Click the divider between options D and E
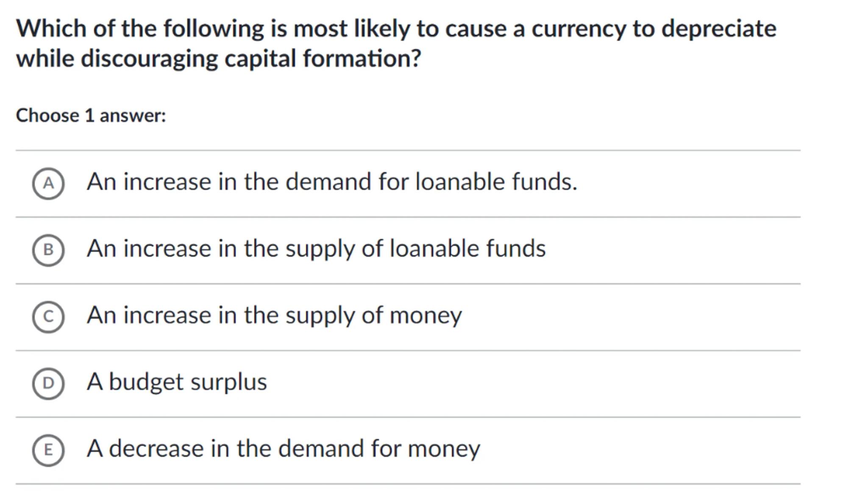Screen dimensions: 868x494 [x=408, y=417]
